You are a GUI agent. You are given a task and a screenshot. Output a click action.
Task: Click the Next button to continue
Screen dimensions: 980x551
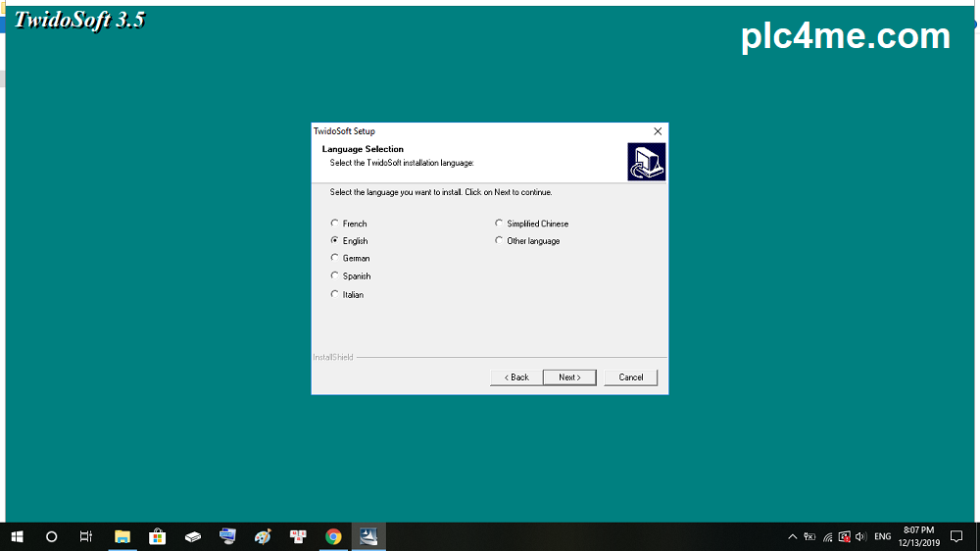click(569, 377)
